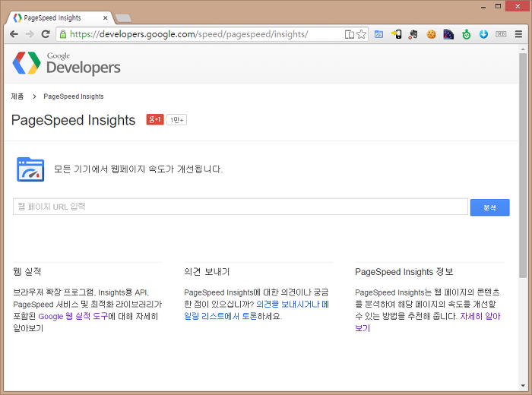Click the 제품 breadcrumb link

pyautogui.click(x=17, y=96)
